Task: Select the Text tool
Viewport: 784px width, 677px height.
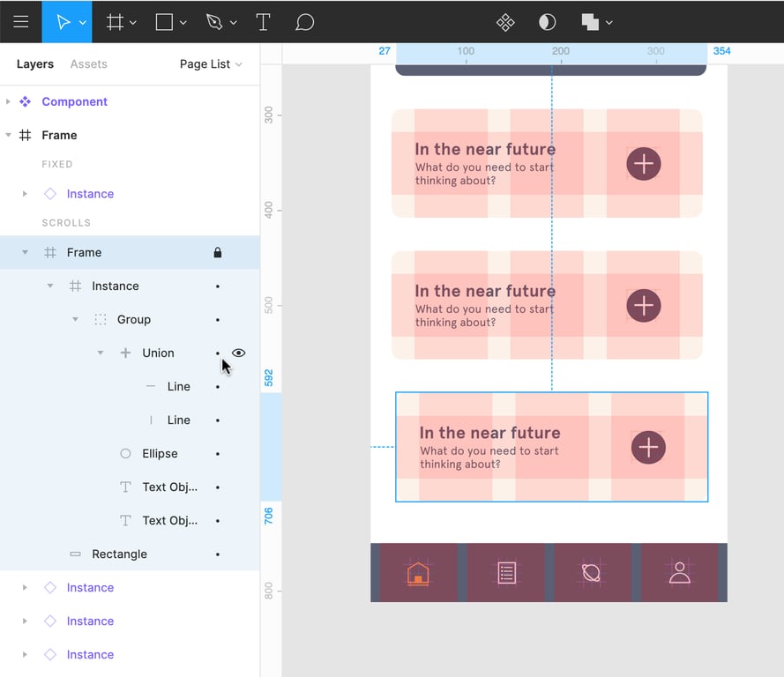Action: tap(263, 22)
